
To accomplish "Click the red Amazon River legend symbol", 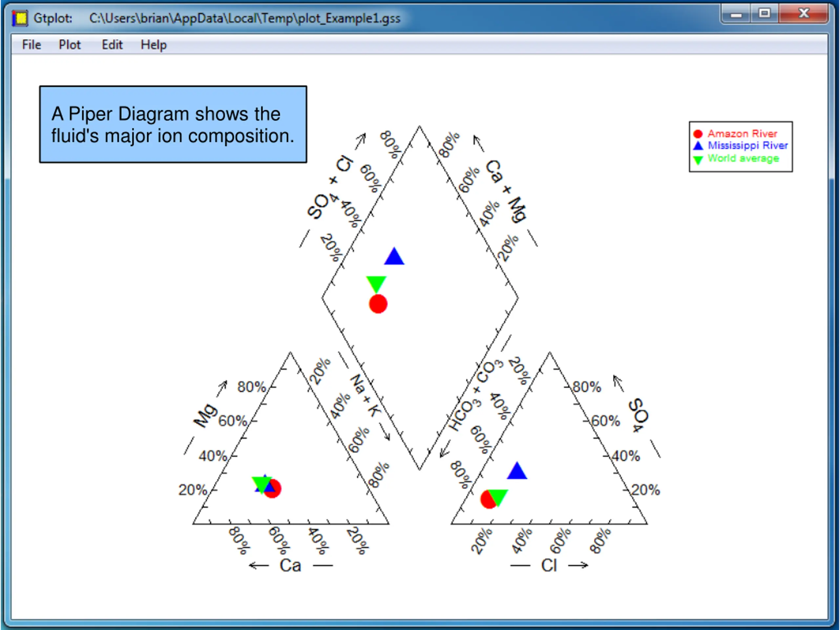I will click(x=698, y=134).
